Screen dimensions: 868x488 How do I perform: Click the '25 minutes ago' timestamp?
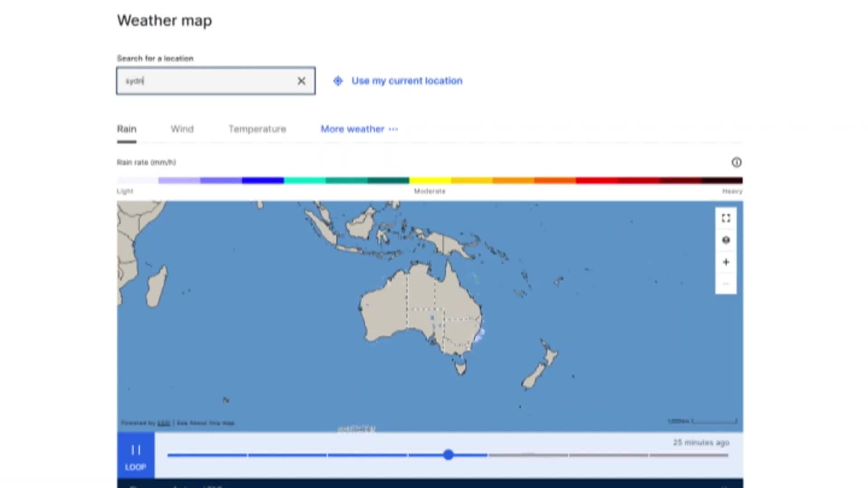701,442
